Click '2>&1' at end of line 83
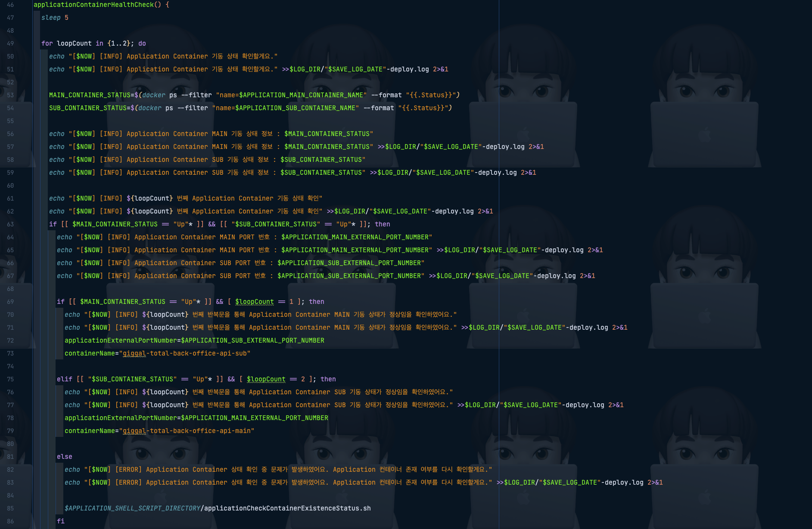812x529 pixels. (655, 483)
